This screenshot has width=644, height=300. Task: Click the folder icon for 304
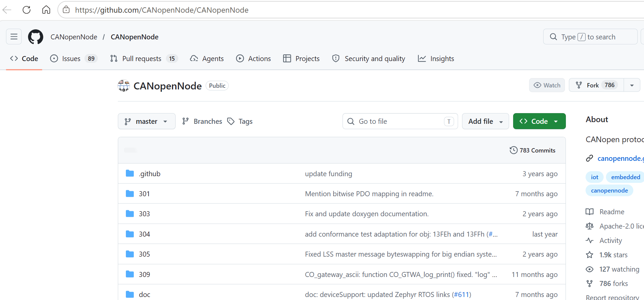130,234
